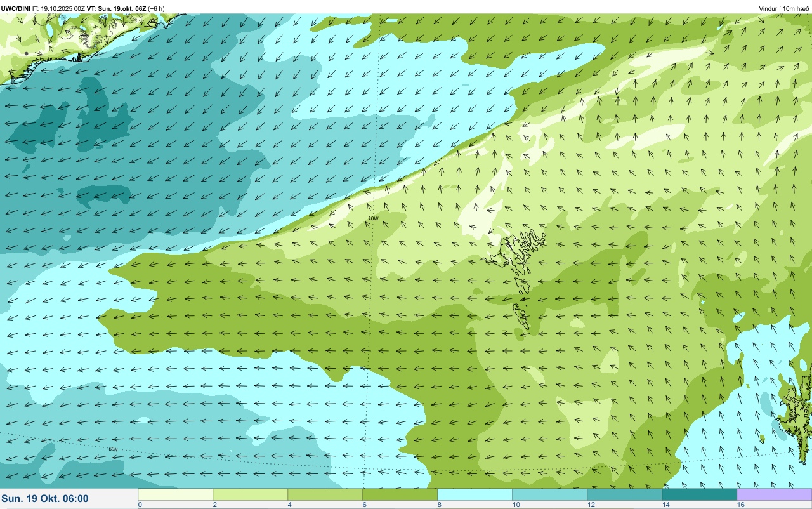This screenshot has width=812, height=509.
Task: Click the '10W' longitude label
Action: coord(373,218)
